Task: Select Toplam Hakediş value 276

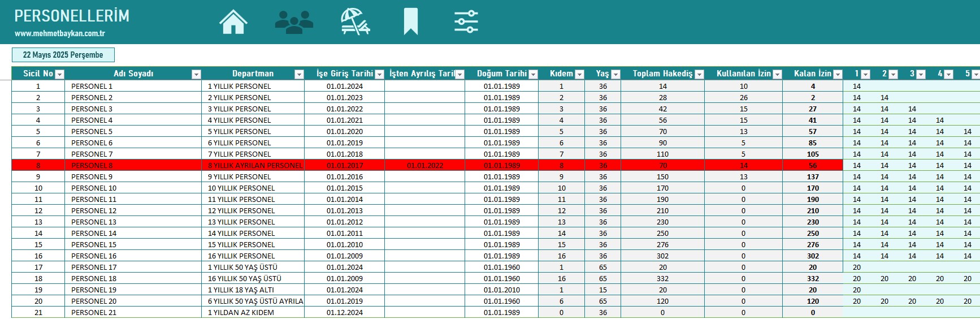Action: pyautogui.click(x=662, y=244)
